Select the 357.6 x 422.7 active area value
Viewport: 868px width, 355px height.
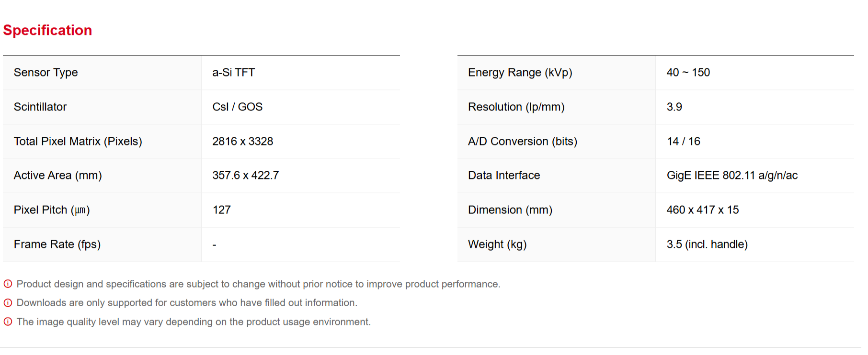point(245,176)
